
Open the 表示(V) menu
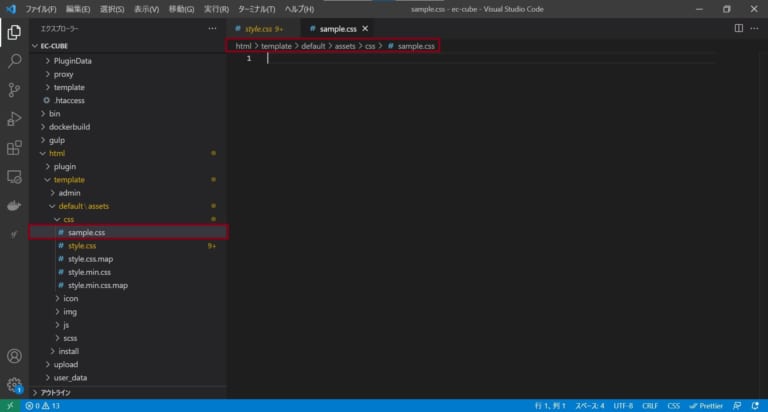coord(146,8)
